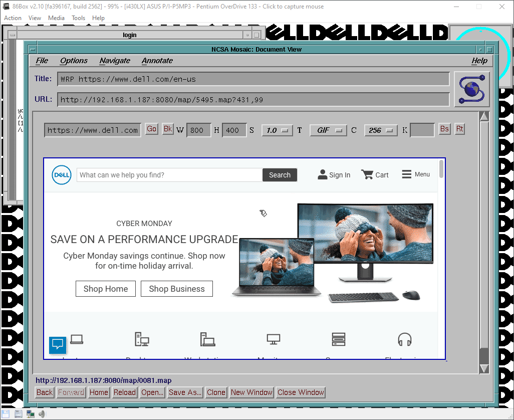Open the T image type GIF dropdown
514x420 pixels.
click(328, 130)
